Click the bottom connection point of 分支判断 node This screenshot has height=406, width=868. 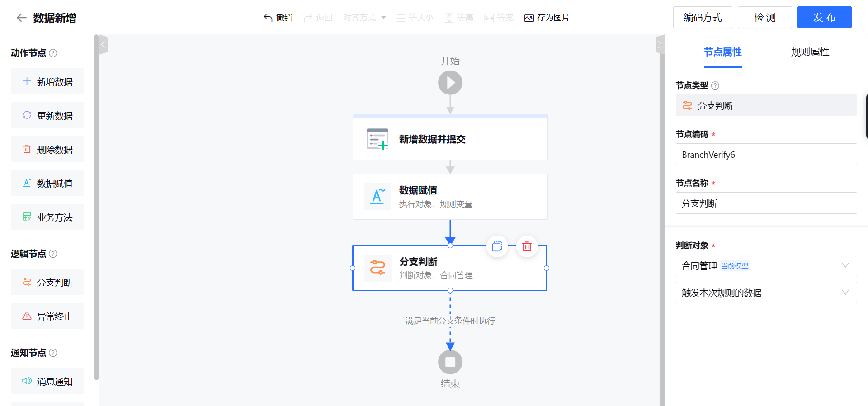[x=450, y=290]
